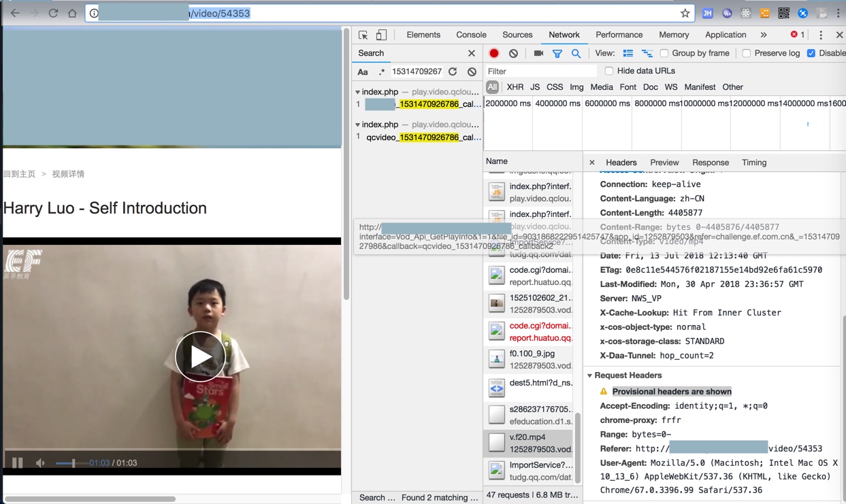Click page horizontal scrollbar
The image size is (846, 504).
pos(90,499)
